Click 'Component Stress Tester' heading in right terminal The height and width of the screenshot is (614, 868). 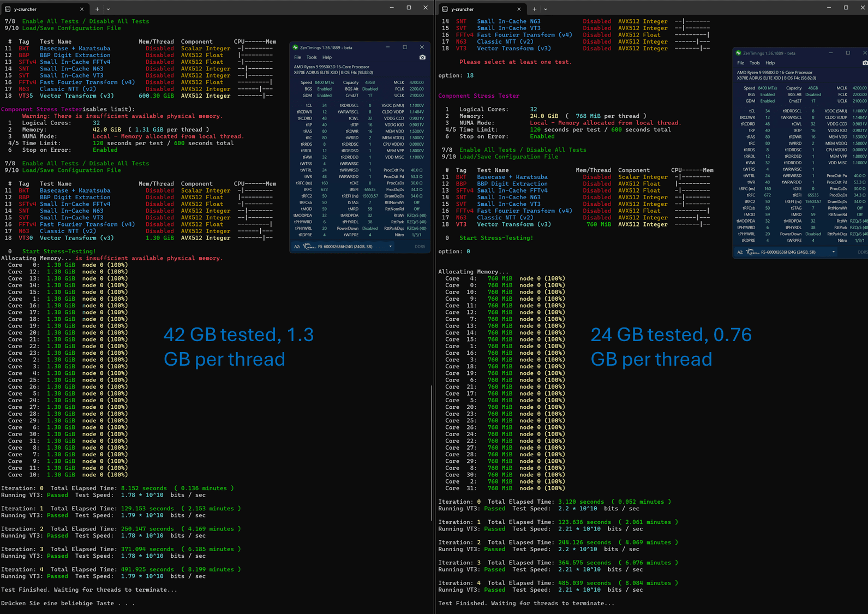click(479, 96)
